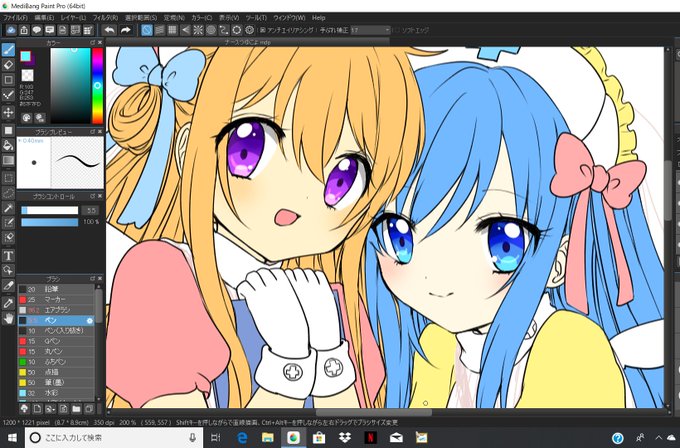Select the Bucket fill tool
Image resolution: width=680 pixels, height=448 pixels.
[8, 145]
